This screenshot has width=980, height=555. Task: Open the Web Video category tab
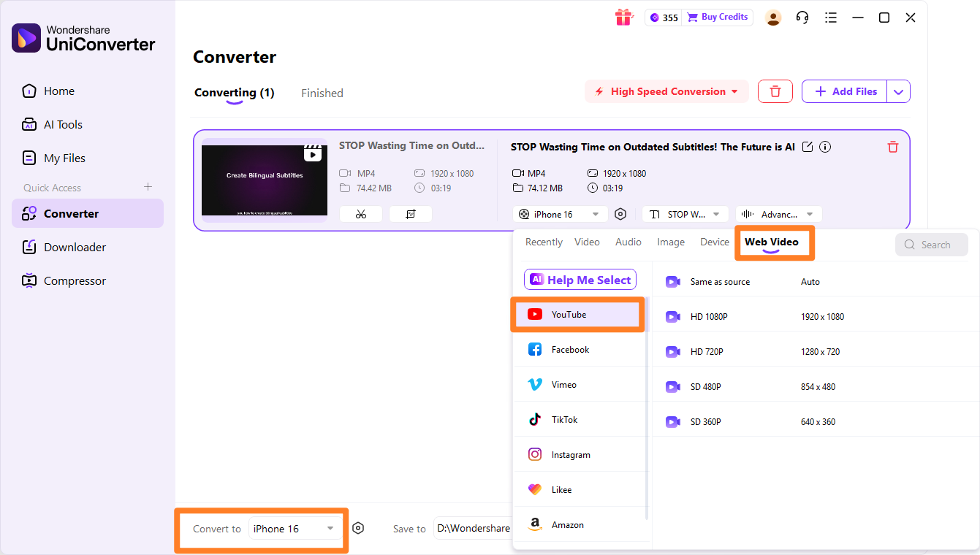(772, 242)
